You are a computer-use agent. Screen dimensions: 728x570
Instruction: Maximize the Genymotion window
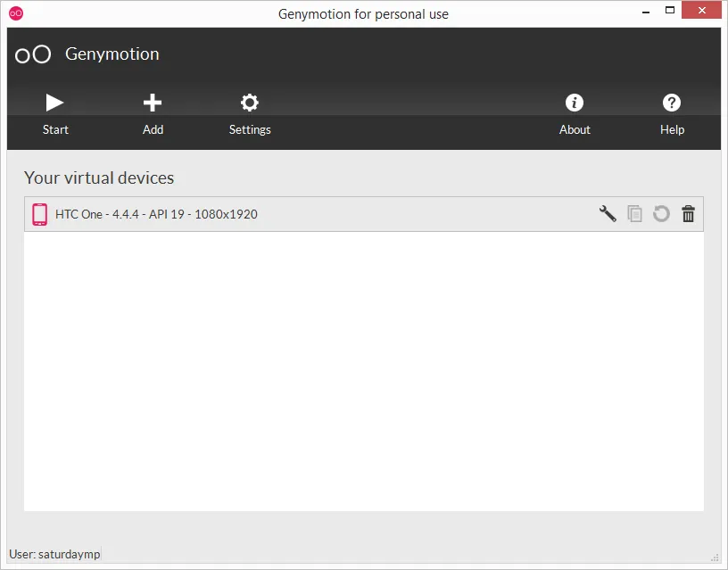point(669,10)
